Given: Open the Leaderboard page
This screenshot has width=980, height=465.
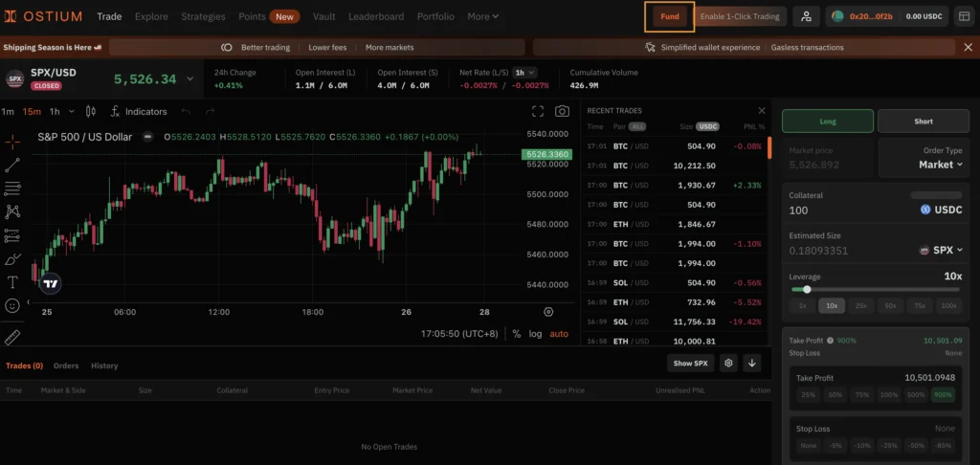Looking at the screenshot, I should pos(376,16).
